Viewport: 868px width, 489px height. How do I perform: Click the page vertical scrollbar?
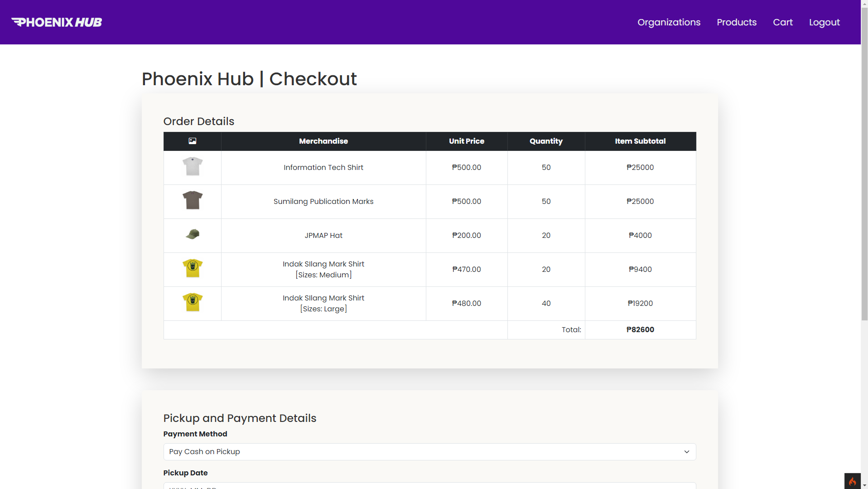(x=864, y=181)
